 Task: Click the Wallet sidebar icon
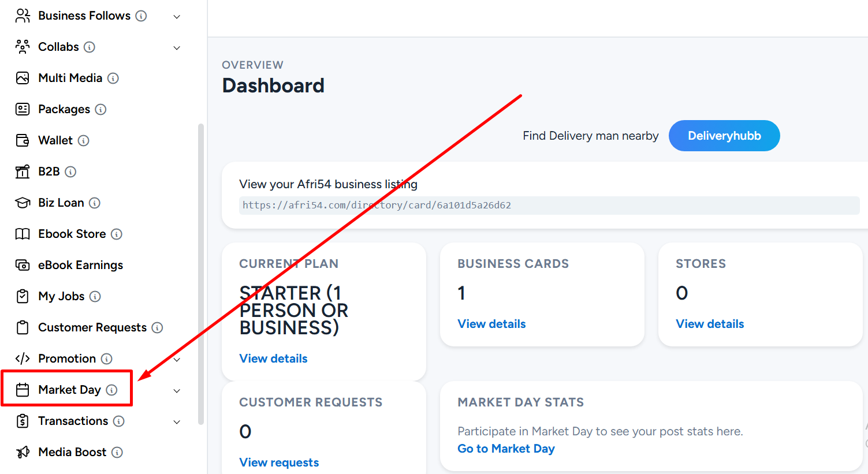[x=23, y=140]
